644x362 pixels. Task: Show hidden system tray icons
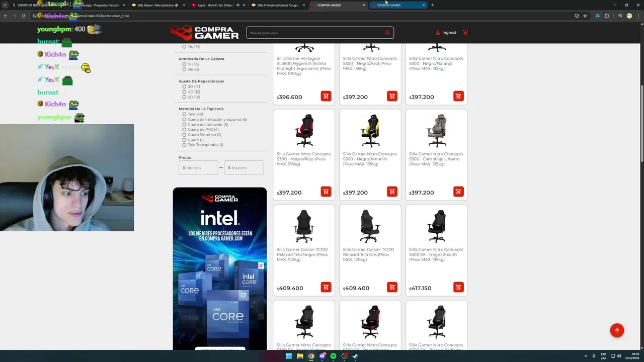click(586, 356)
